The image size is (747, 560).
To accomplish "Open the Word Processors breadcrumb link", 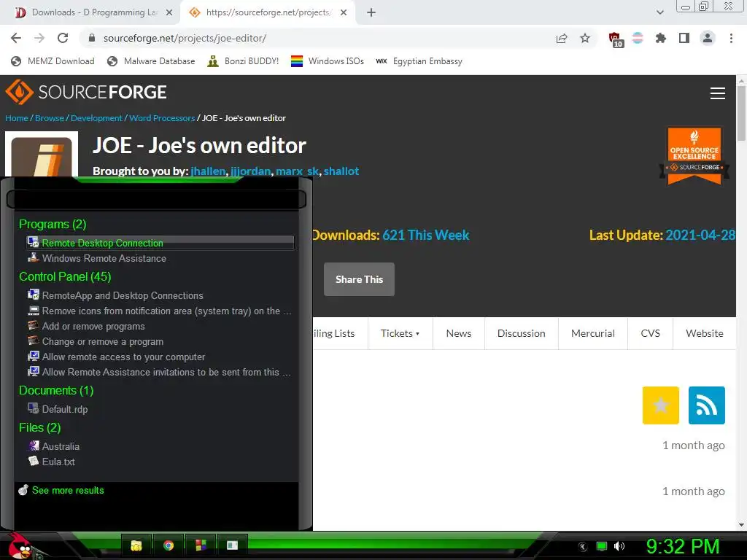I will click(x=162, y=118).
